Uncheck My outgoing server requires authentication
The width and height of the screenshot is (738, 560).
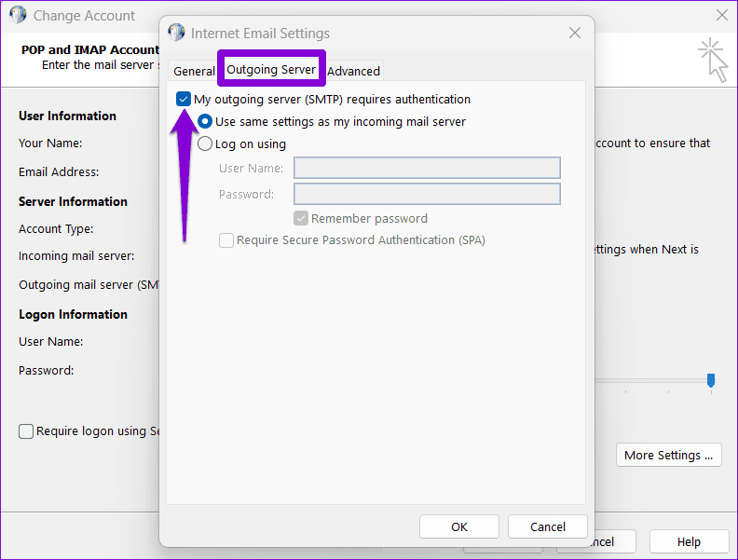183,100
